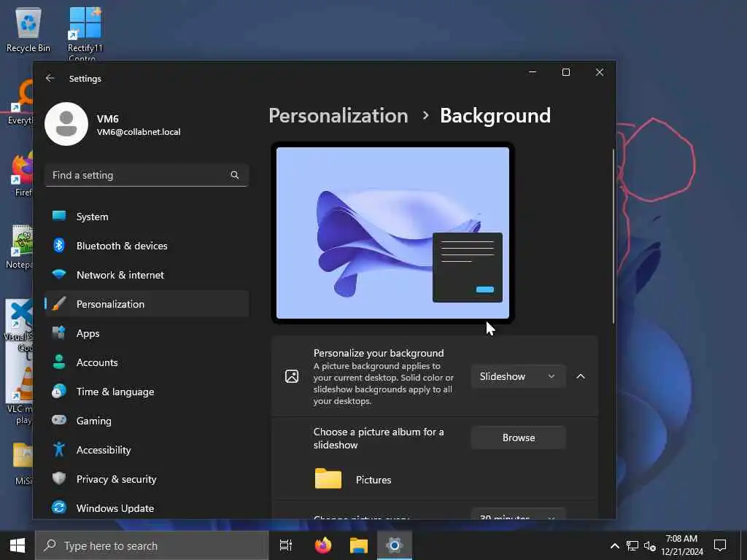Screen dimensions: 747x560
Task: Click the Bluetooth symbol icon
Action: pos(59,245)
